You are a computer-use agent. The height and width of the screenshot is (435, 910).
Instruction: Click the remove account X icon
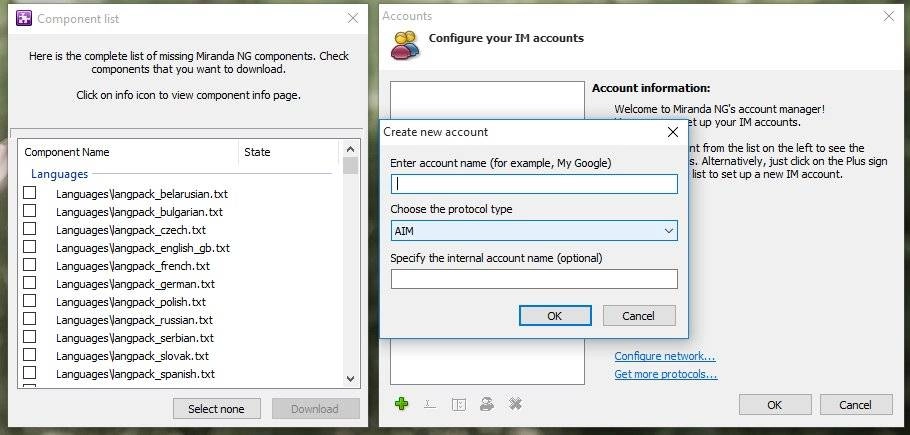tap(515, 404)
